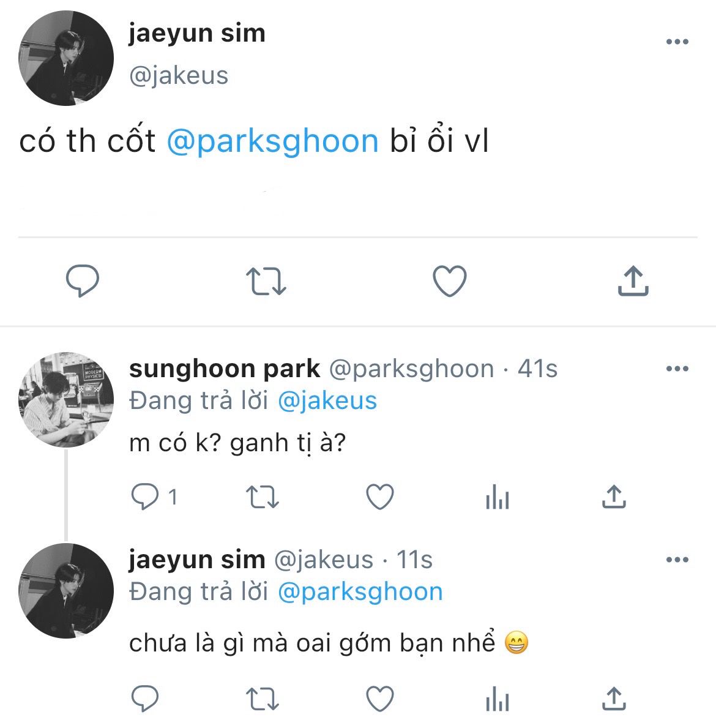Open sunghoon park's profile picture
Image resolution: width=716 pixels, height=728 pixels.
(x=66, y=400)
